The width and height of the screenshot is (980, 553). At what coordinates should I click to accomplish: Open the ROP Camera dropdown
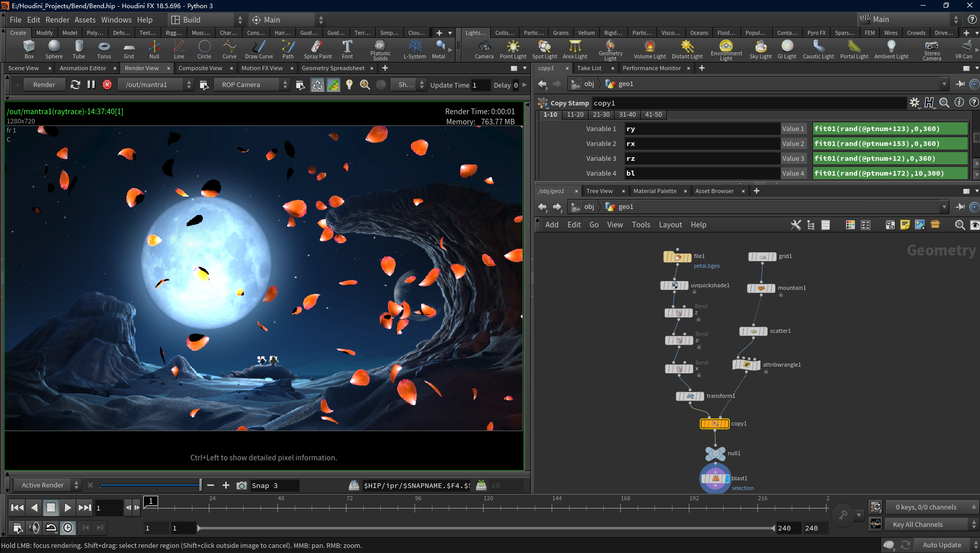click(x=285, y=84)
